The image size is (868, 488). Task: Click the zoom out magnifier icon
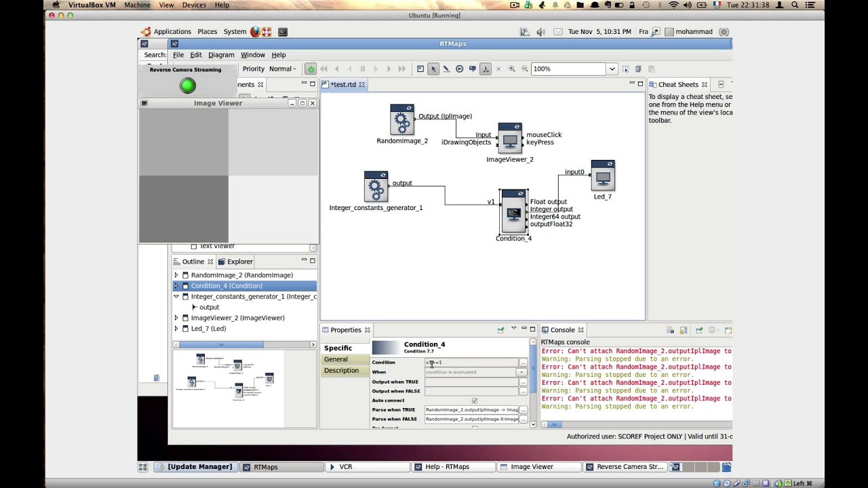coord(525,69)
